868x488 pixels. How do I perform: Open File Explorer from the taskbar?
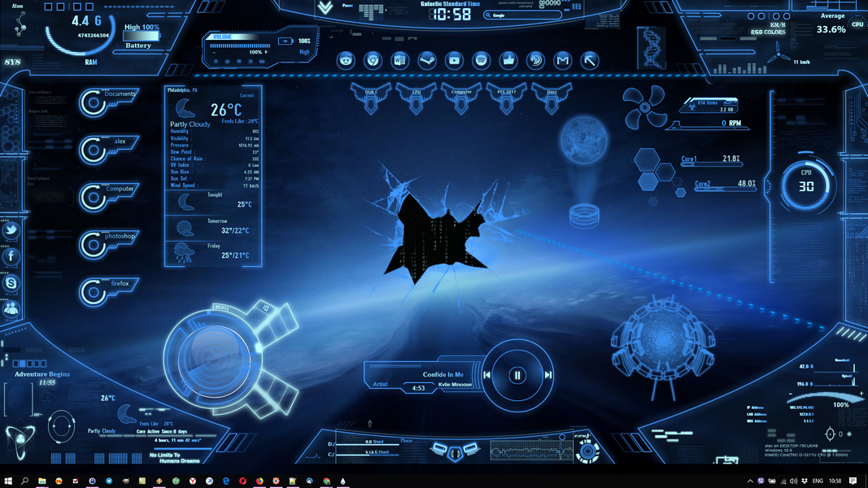click(41, 481)
